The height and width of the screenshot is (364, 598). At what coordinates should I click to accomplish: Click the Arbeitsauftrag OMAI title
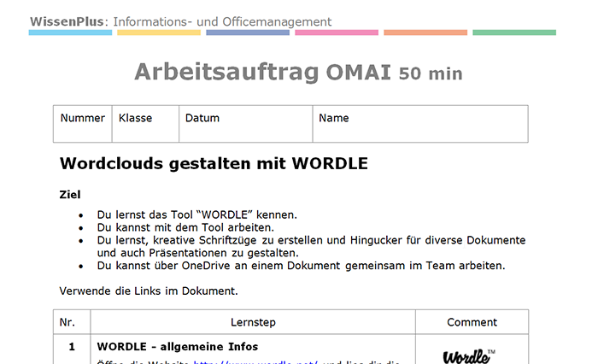[x=298, y=73]
